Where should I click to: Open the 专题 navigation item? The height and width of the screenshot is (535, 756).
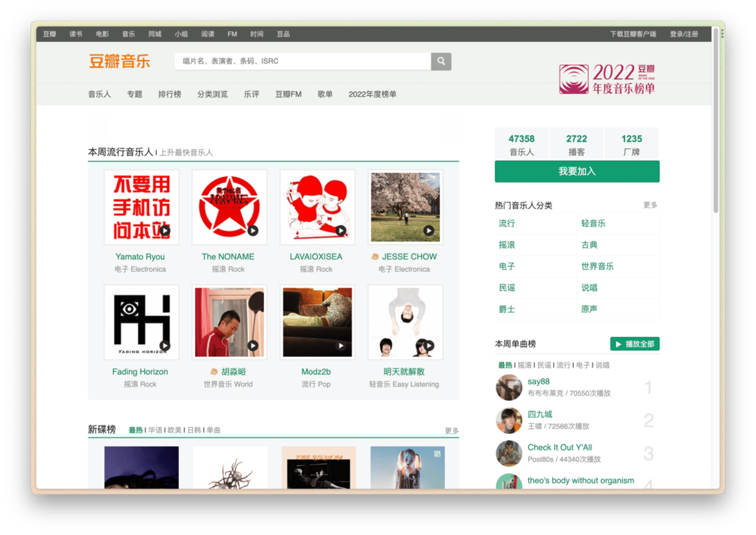coord(134,94)
